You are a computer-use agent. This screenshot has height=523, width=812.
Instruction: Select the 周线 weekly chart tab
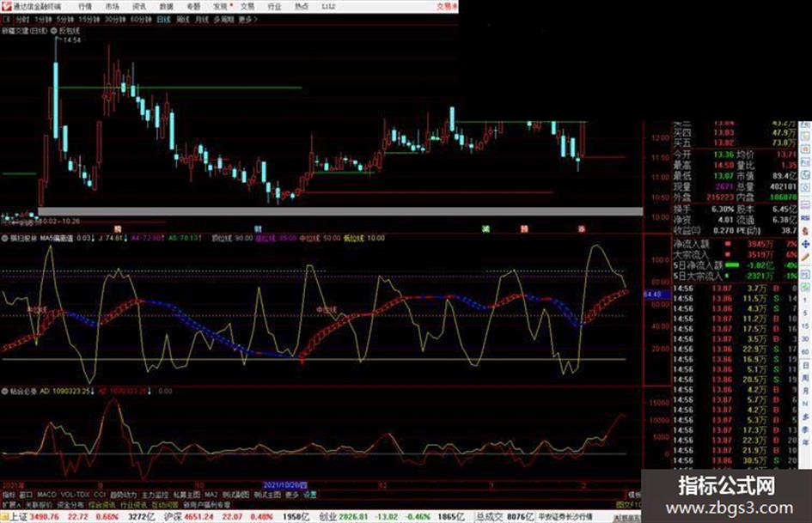[x=183, y=20]
